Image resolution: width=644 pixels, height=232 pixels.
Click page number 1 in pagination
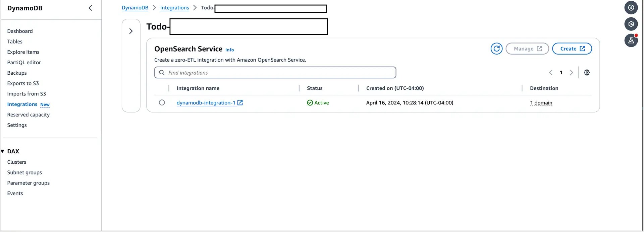coord(561,73)
